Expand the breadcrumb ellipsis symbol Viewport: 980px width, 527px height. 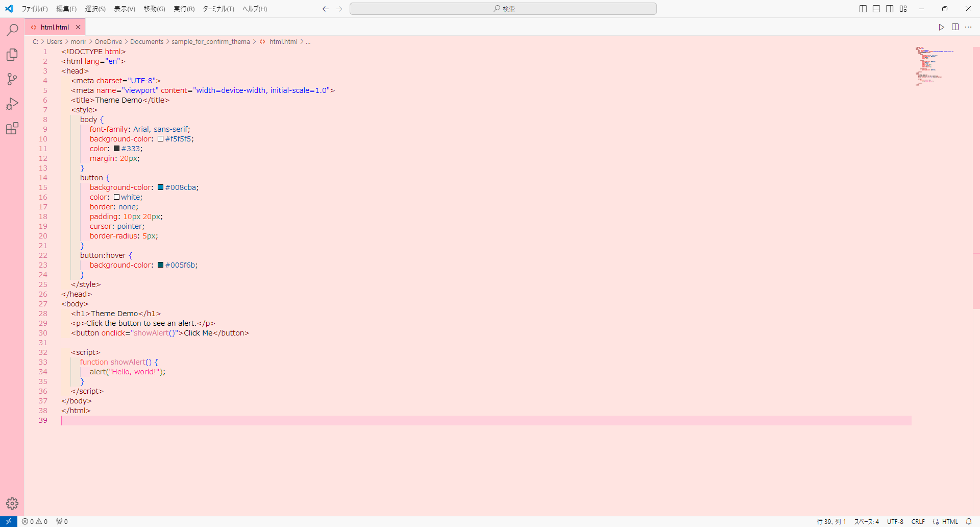tap(308, 42)
